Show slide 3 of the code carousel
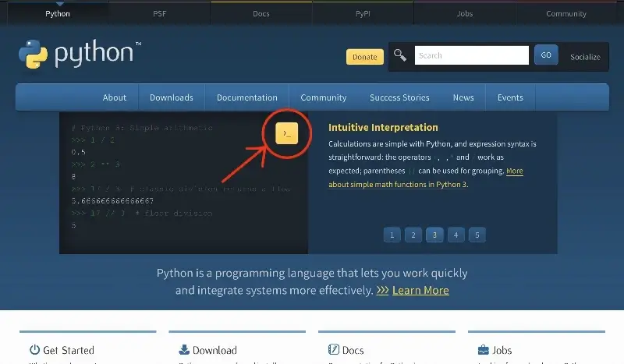This screenshot has height=364, width=624. [434, 235]
